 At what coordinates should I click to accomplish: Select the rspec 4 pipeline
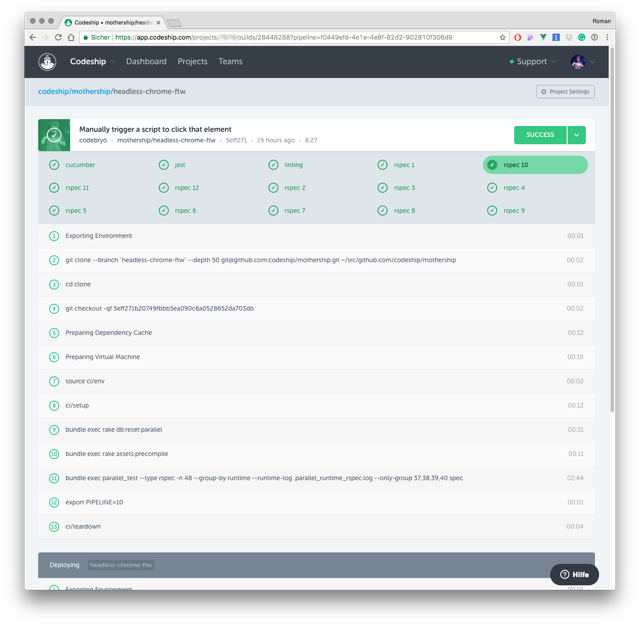(506, 188)
